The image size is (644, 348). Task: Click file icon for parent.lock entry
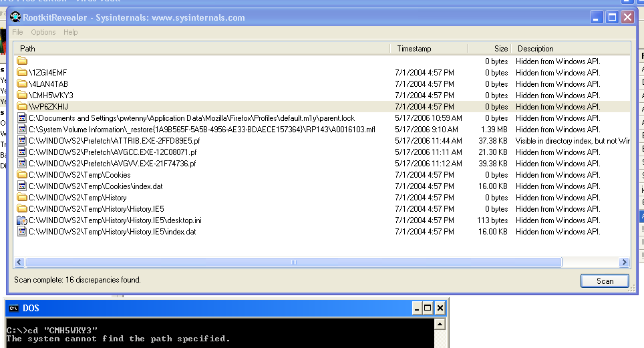(22, 118)
